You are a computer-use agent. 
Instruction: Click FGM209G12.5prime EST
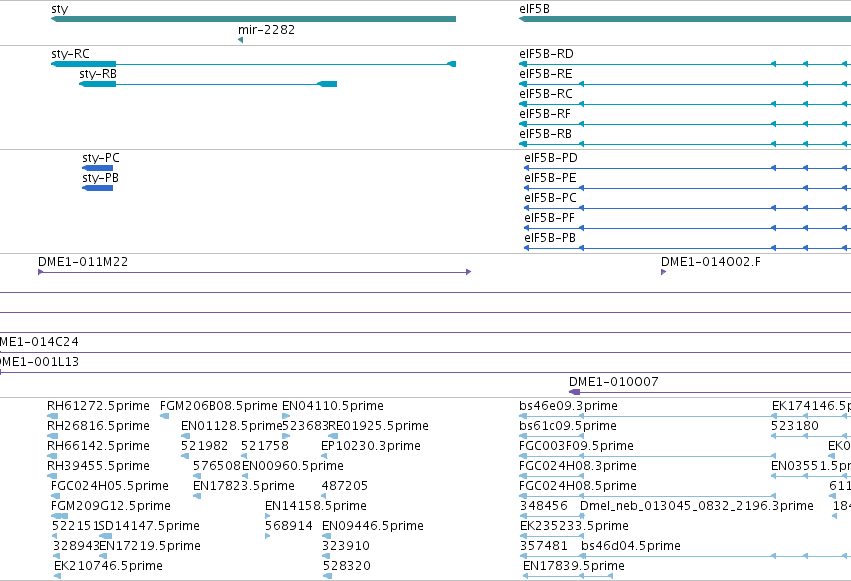tap(59, 516)
